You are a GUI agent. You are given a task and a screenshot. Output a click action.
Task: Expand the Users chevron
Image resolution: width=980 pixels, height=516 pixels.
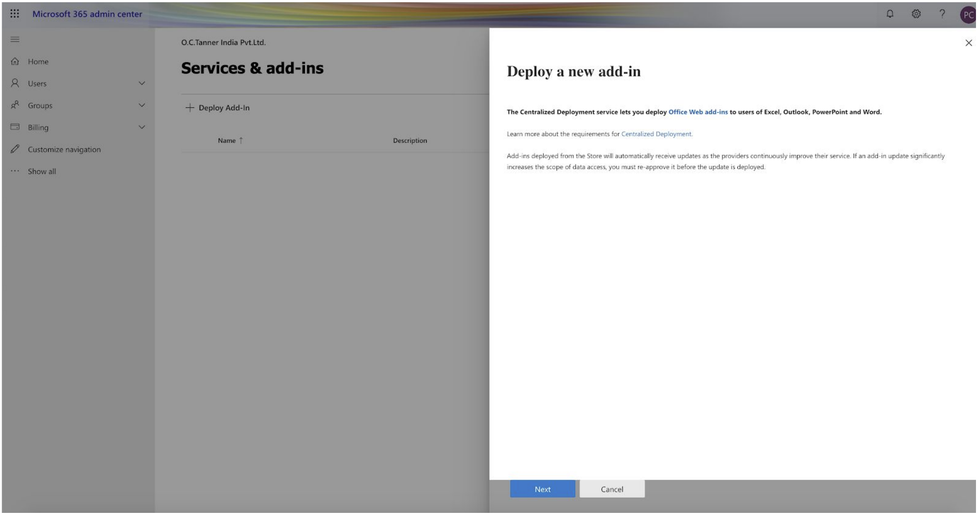[142, 83]
